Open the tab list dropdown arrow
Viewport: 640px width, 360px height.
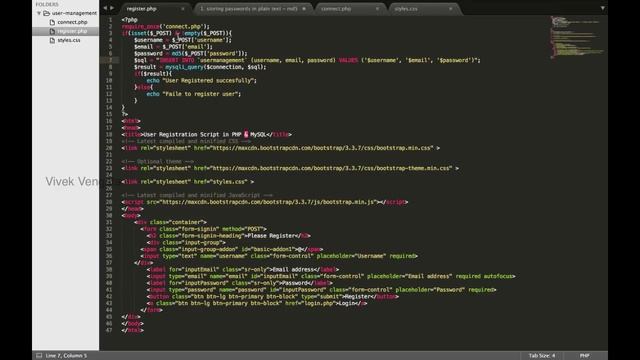(x=602, y=8)
